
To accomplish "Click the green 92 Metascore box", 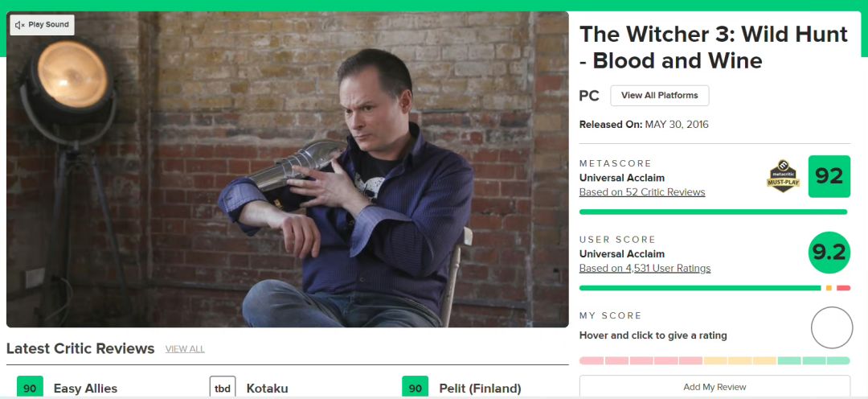I will pos(829,176).
